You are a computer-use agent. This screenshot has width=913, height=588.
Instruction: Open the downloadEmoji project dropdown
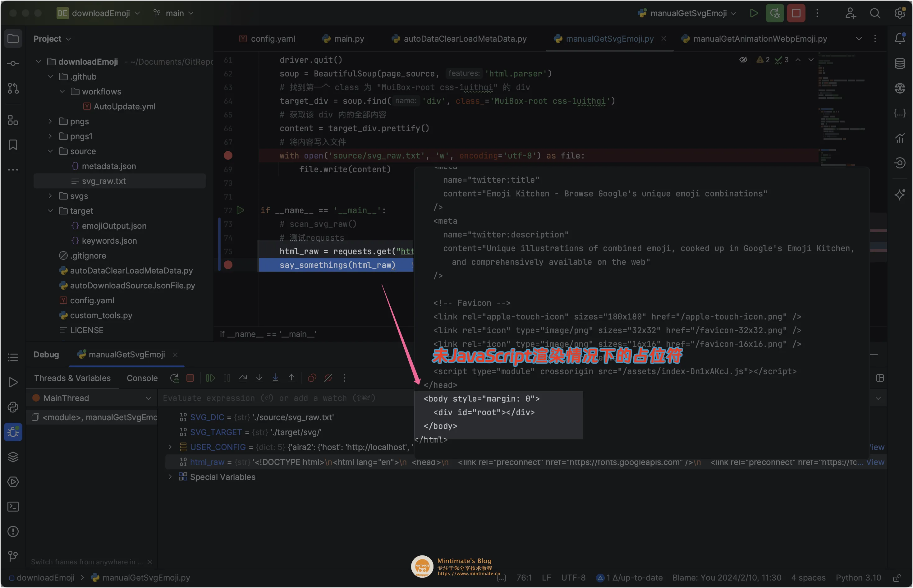(x=99, y=13)
